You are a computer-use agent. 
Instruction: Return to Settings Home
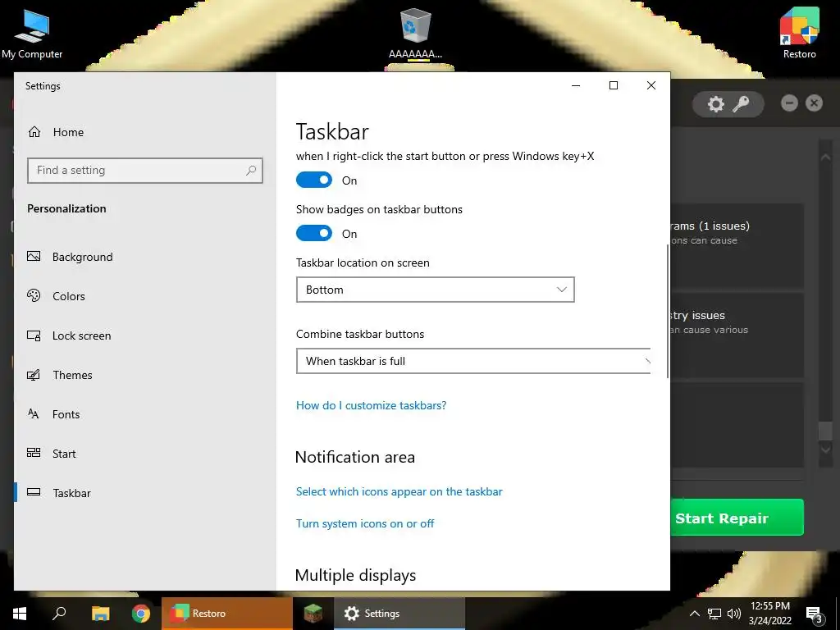(x=68, y=132)
